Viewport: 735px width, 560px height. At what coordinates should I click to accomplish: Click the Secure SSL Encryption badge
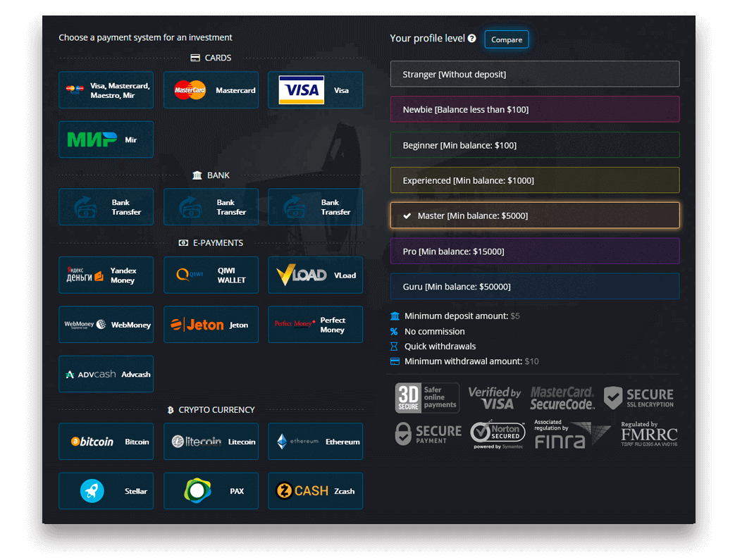pos(639,398)
